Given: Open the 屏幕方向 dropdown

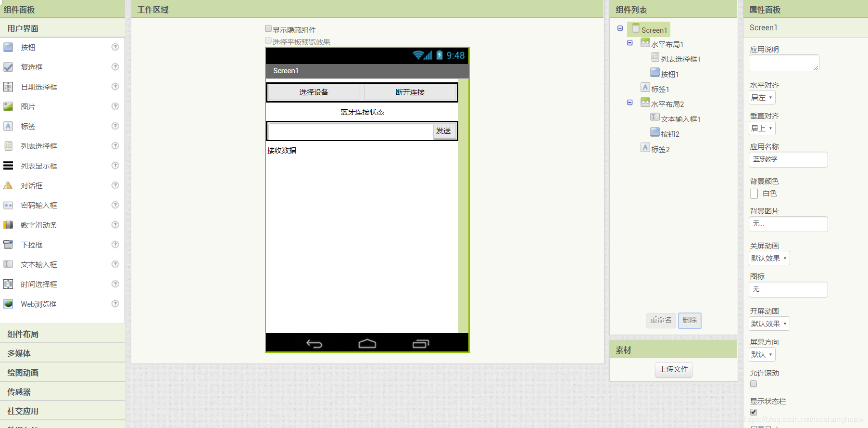Looking at the screenshot, I should pyautogui.click(x=762, y=355).
